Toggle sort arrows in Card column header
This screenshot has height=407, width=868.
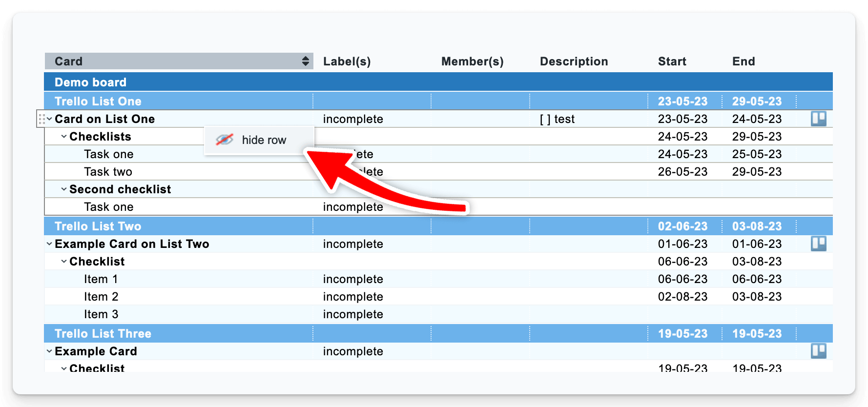(x=306, y=61)
